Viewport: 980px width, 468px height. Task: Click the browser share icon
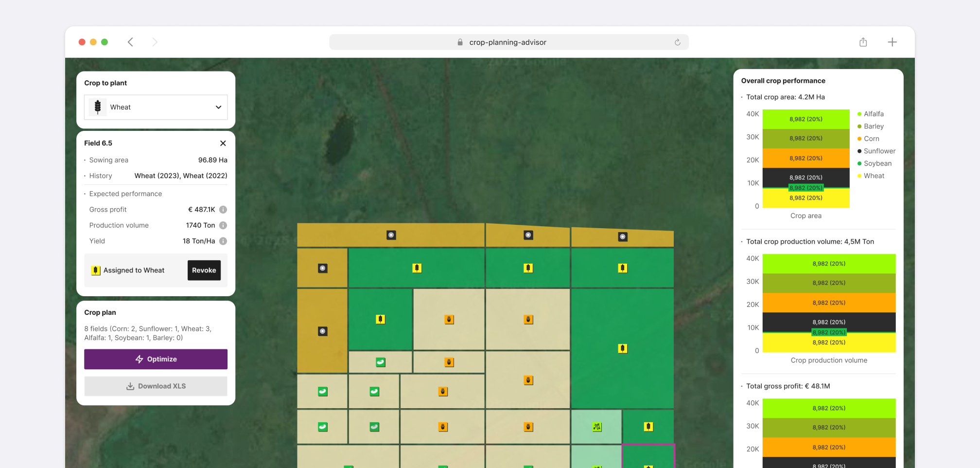863,42
